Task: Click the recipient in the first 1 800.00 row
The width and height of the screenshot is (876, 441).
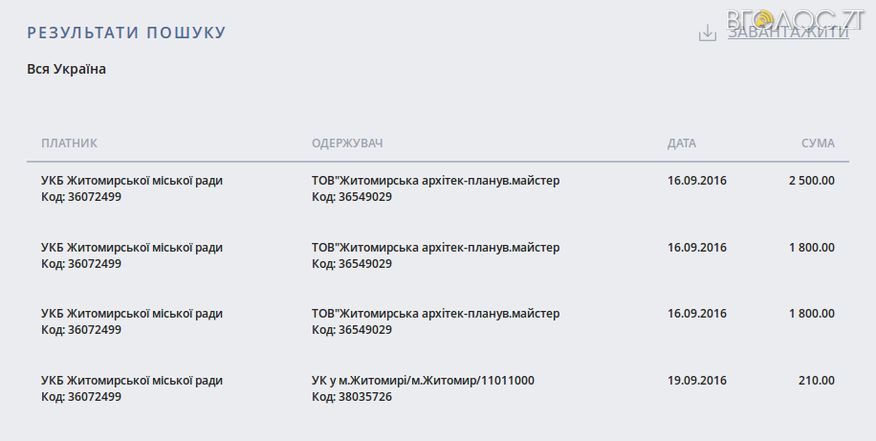Action: coord(435,247)
